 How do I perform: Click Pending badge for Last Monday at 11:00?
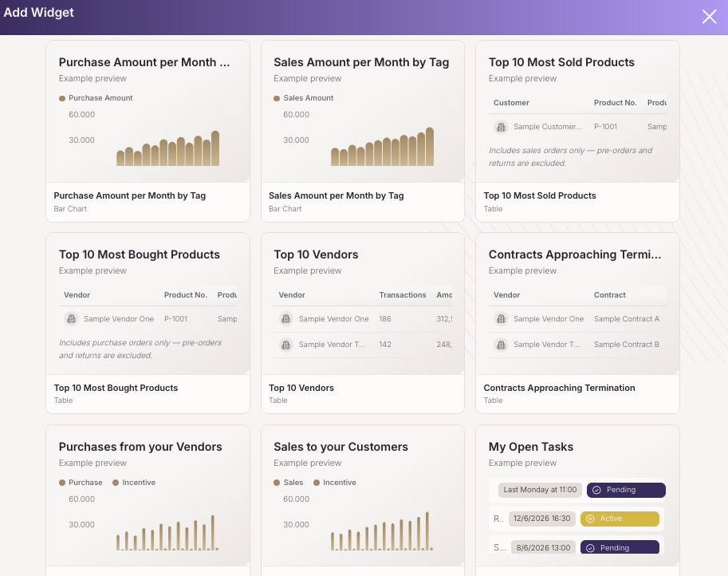click(x=626, y=490)
